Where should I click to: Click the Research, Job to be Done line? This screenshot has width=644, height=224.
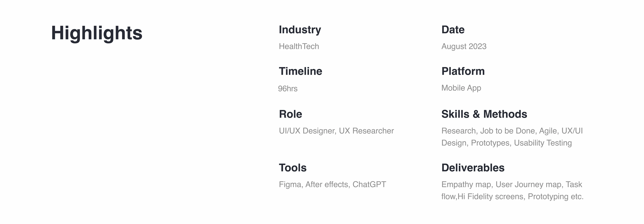click(x=512, y=131)
